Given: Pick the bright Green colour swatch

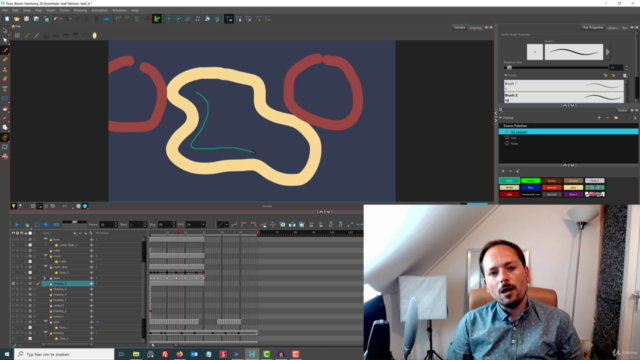Looking at the screenshot, I should pyautogui.click(x=531, y=180).
